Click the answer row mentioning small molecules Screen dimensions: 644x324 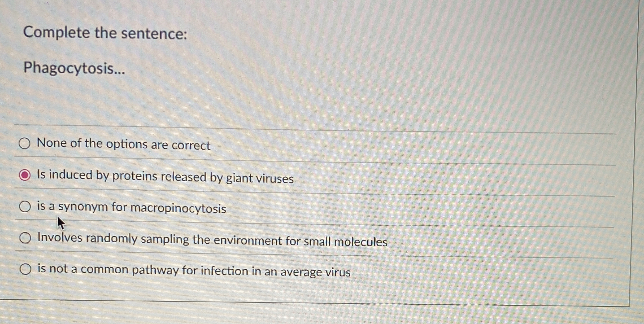tap(212, 240)
